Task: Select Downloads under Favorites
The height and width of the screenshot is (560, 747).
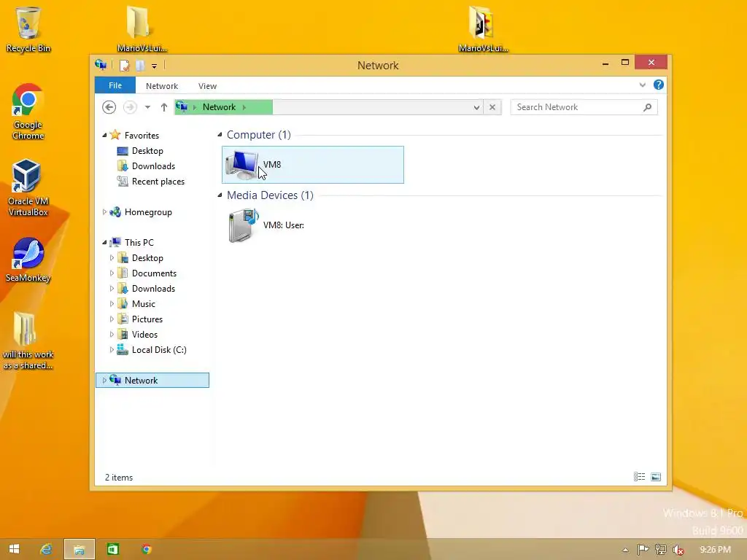Action: click(153, 166)
